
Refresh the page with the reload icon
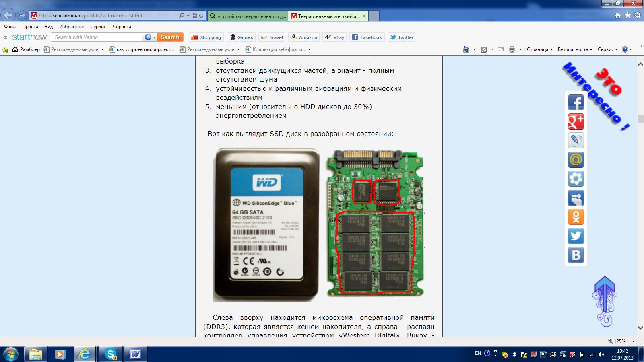[x=201, y=15]
